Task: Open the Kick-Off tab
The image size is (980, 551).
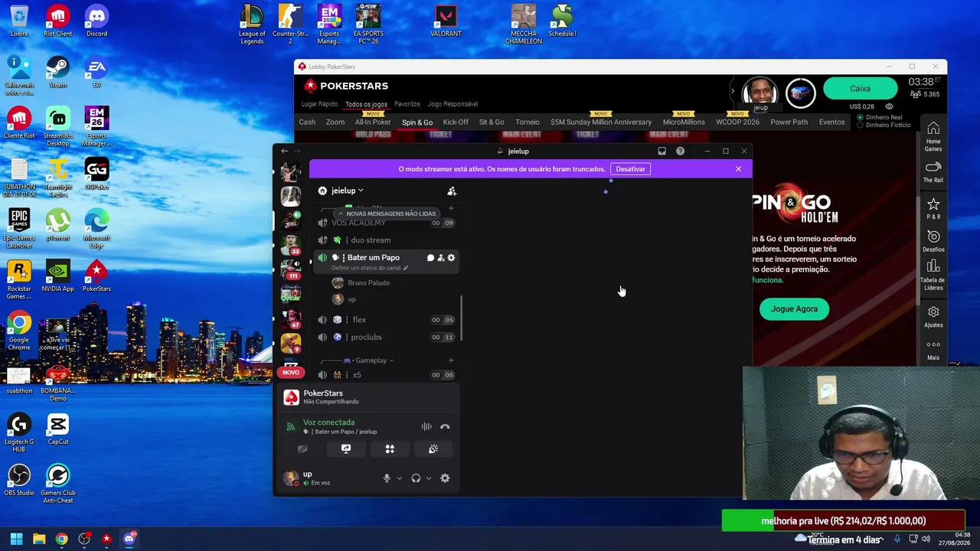Action: pos(456,122)
